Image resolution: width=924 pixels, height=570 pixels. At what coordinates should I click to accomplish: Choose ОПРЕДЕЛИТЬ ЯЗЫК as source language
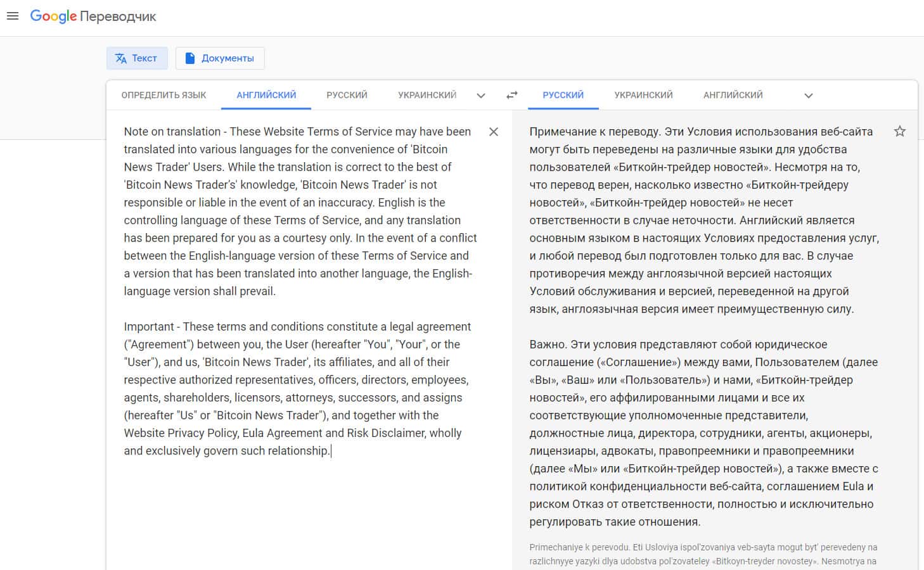coord(164,95)
